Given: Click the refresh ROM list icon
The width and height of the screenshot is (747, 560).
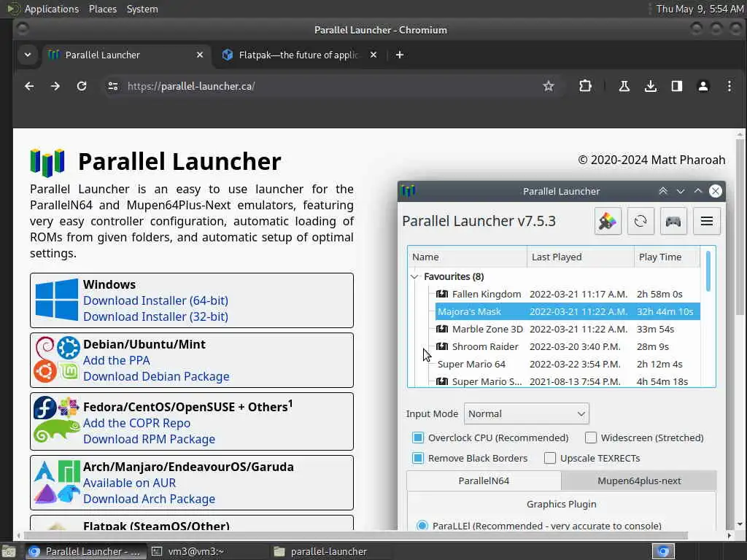Looking at the screenshot, I should click(x=640, y=222).
